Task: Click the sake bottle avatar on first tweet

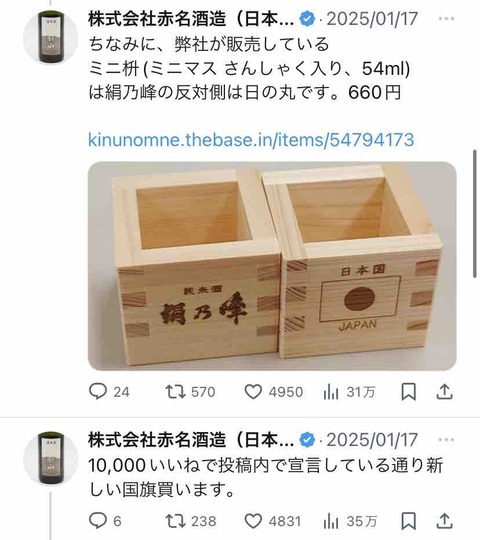Action: (x=51, y=37)
